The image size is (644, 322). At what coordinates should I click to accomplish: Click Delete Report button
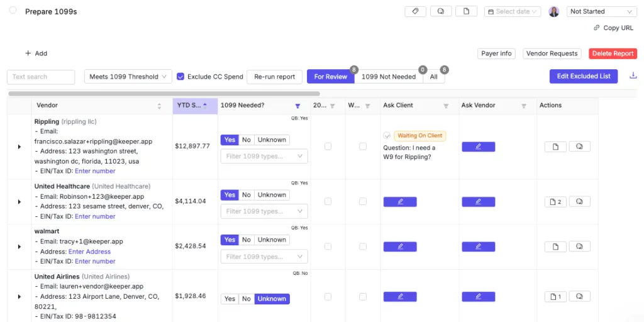pos(613,53)
